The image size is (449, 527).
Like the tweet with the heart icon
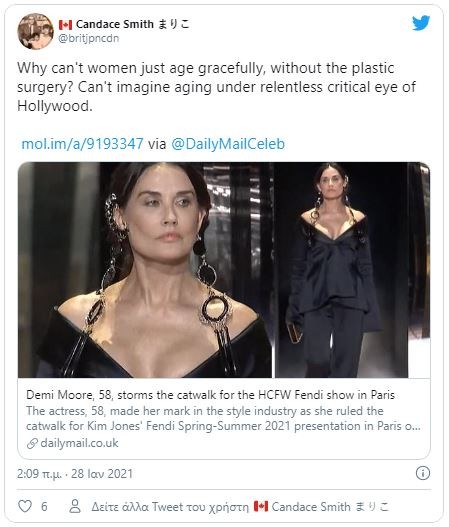[25, 506]
